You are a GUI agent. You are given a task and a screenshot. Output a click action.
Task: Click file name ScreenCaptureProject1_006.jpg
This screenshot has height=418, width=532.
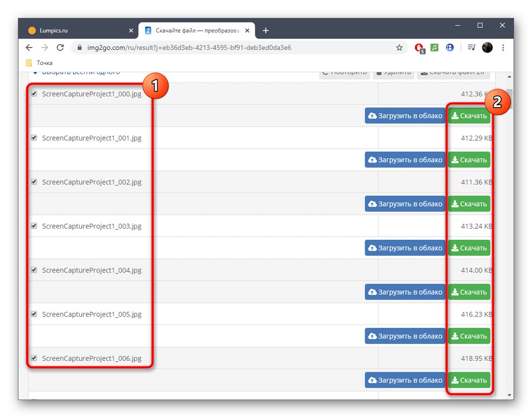[x=92, y=359]
